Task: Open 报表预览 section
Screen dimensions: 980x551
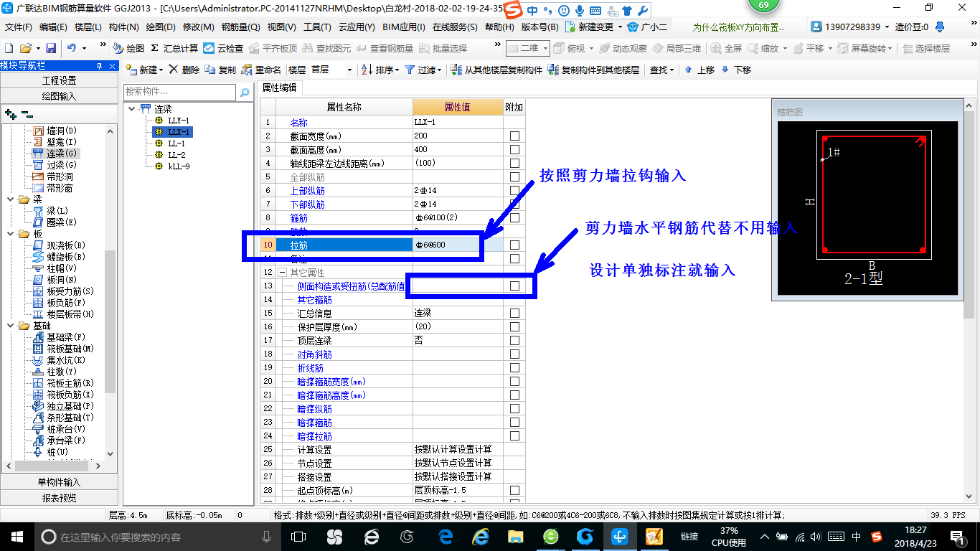Action: click(59, 498)
